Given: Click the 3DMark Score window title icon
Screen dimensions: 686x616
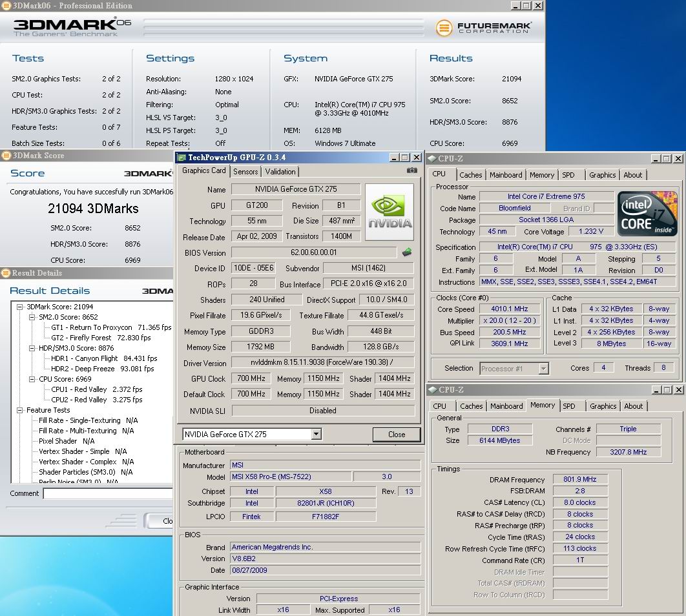Looking at the screenshot, I should (x=6, y=155).
